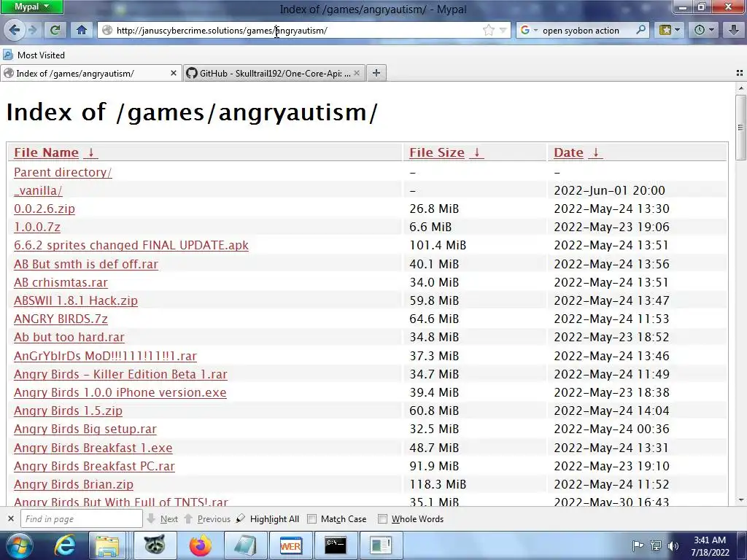Image resolution: width=747 pixels, height=560 pixels.
Task: Sort by File Size column header
Action: tap(437, 152)
